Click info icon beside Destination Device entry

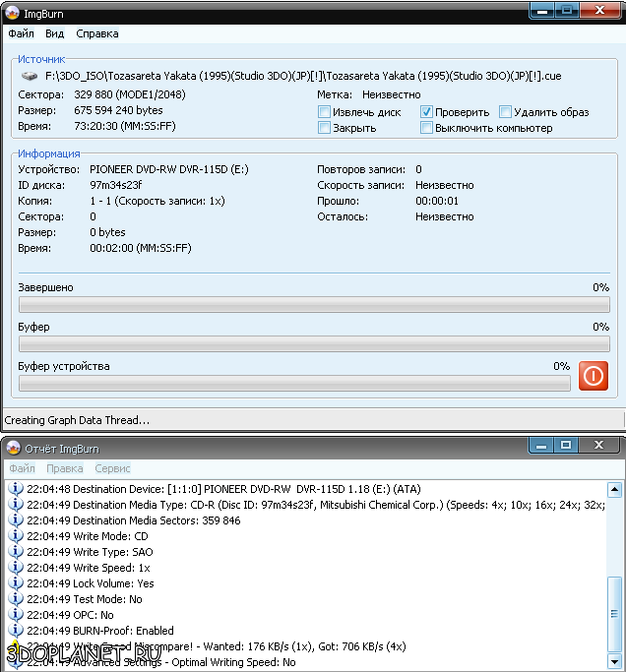(x=16, y=489)
